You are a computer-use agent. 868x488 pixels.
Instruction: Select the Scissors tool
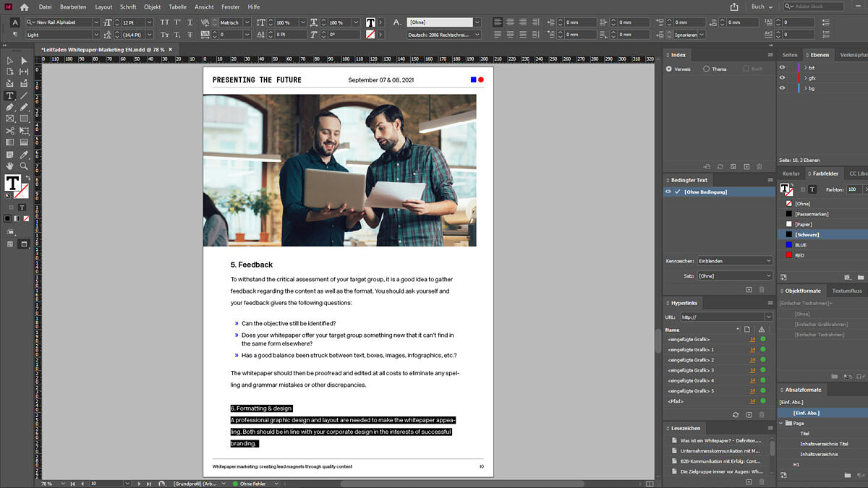pos(9,130)
